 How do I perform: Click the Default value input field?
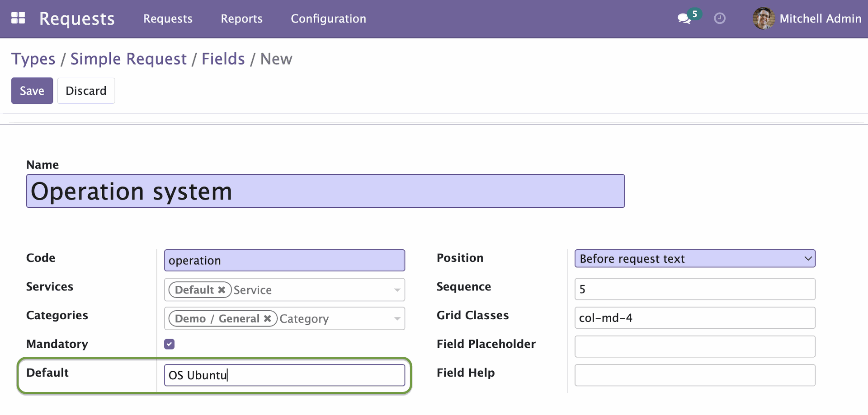tap(284, 375)
